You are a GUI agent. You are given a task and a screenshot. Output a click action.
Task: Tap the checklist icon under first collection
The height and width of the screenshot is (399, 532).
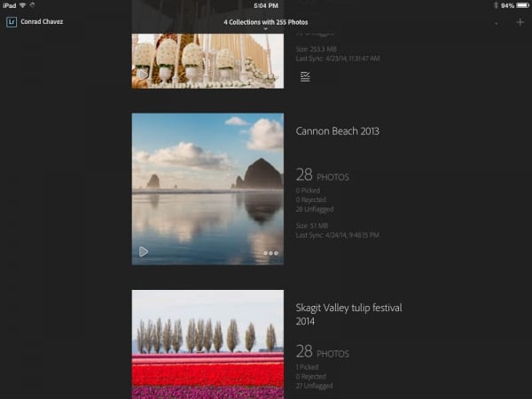click(305, 76)
